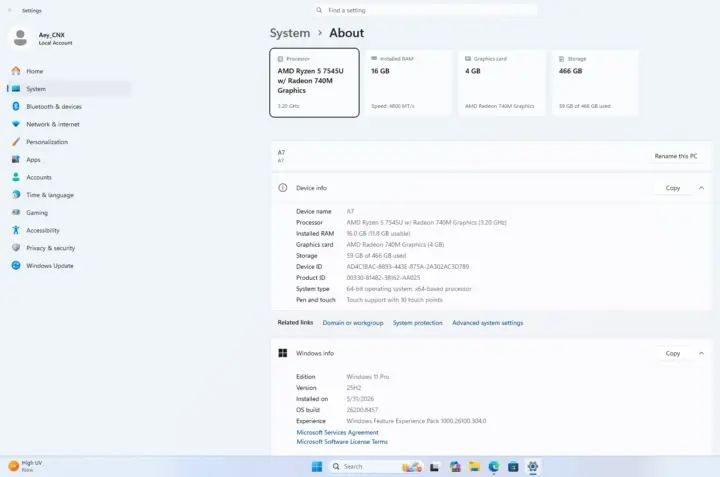Open Microsoft Services Agreement link
This screenshot has height=477, width=720.
tap(338, 432)
